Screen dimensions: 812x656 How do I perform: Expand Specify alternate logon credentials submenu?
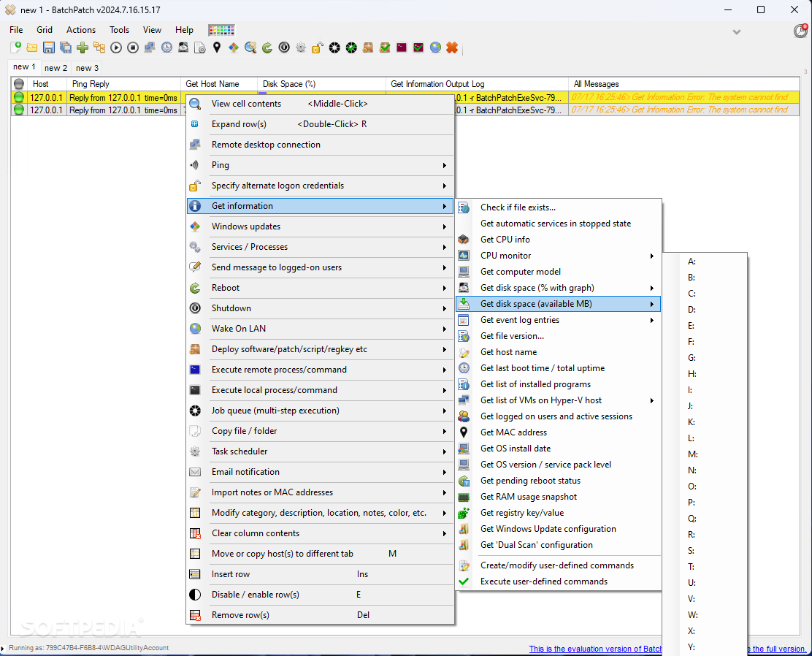pos(320,186)
